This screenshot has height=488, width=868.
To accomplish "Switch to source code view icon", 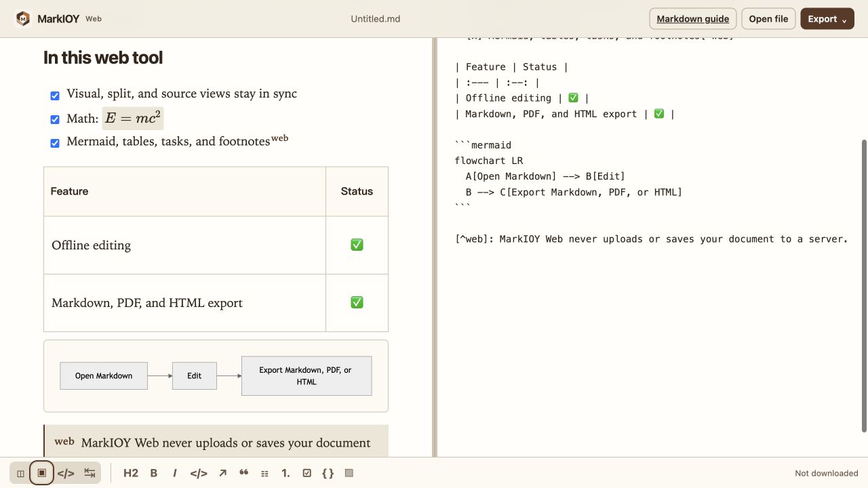I will pos(66,473).
